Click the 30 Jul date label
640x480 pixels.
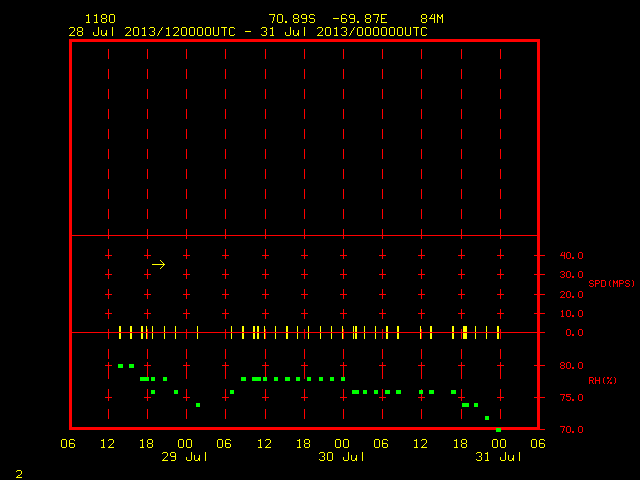click(x=341, y=457)
